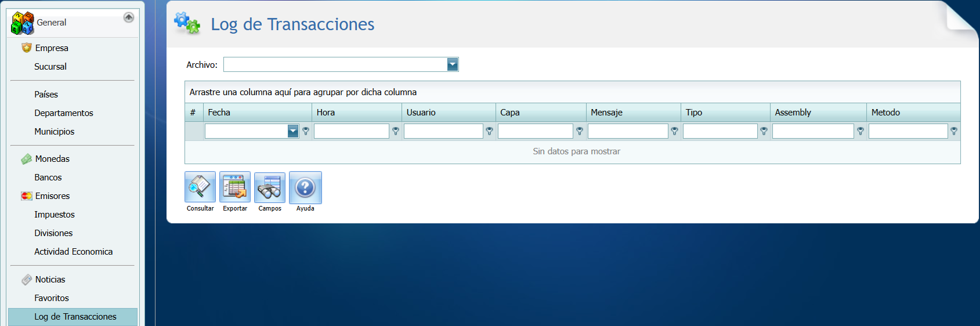Open the Campos binoculars icon
The height and width of the screenshot is (326, 980).
pos(270,187)
